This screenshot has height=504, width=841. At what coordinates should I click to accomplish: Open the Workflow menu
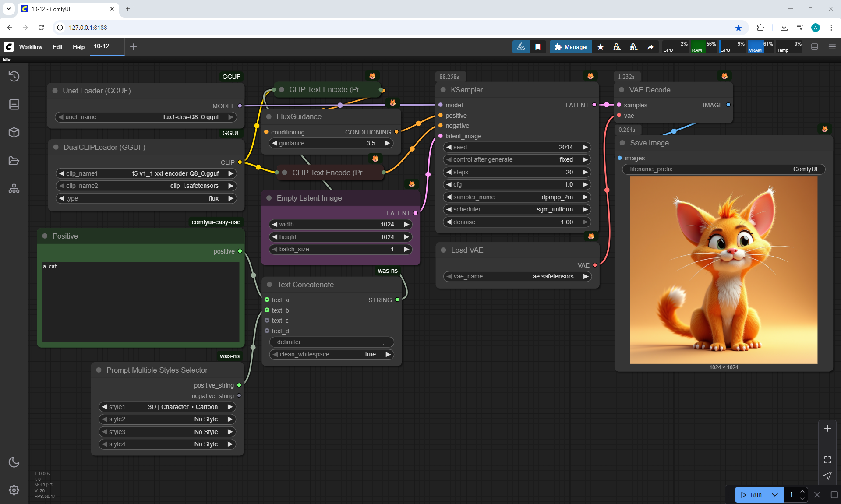click(31, 47)
